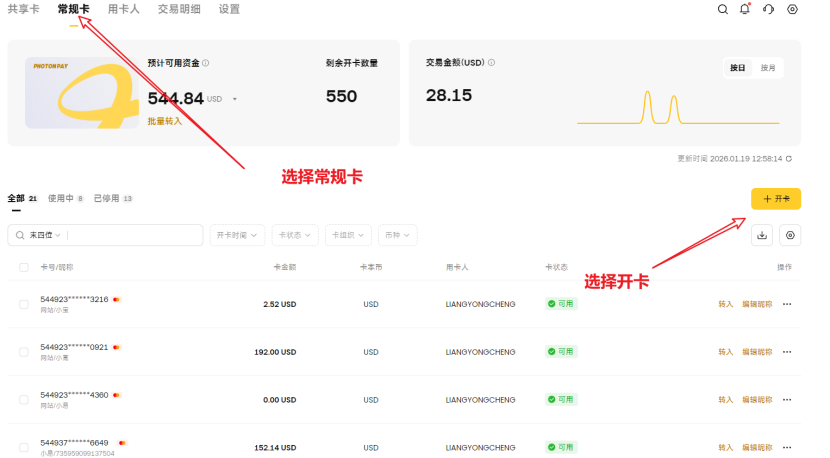Click Mastercard logo next to card 6649
The width and height of the screenshot is (830, 458).
point(122,443)
